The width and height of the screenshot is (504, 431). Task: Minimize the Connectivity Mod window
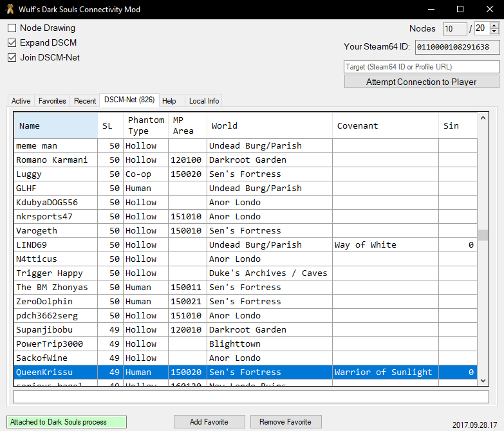click(x=431, y=9)
